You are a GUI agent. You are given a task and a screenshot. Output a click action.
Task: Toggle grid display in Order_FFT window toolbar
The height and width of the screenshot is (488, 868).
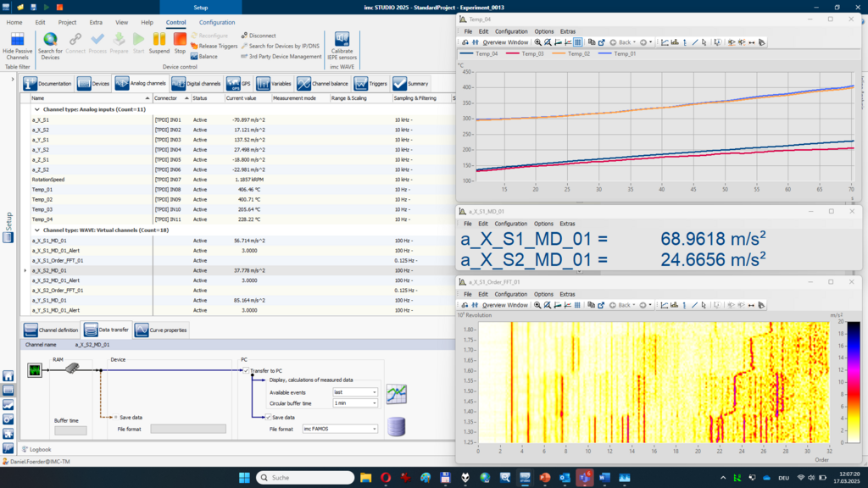click(x=577, y=305)
